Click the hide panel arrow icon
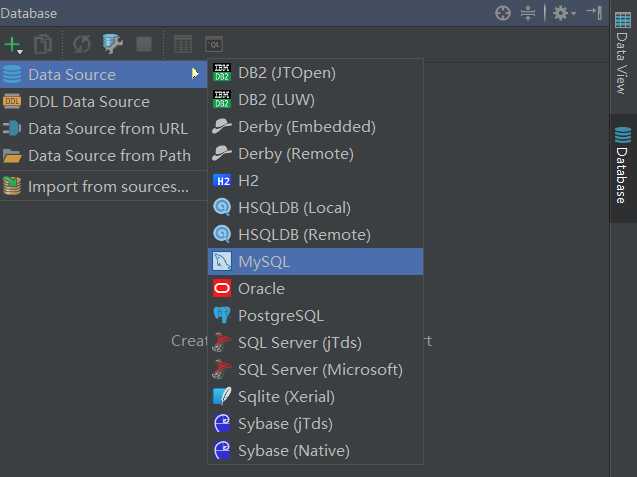Viewport: 637px width, 477px height. 594,13
